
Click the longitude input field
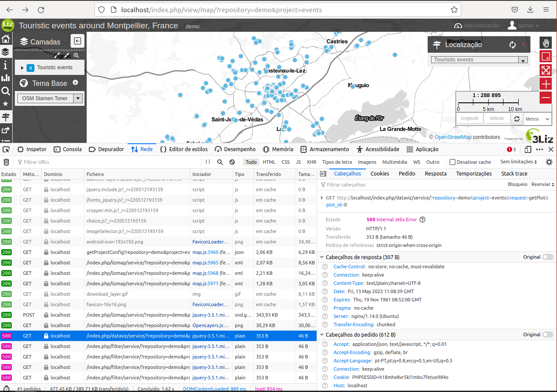[469, 118]
